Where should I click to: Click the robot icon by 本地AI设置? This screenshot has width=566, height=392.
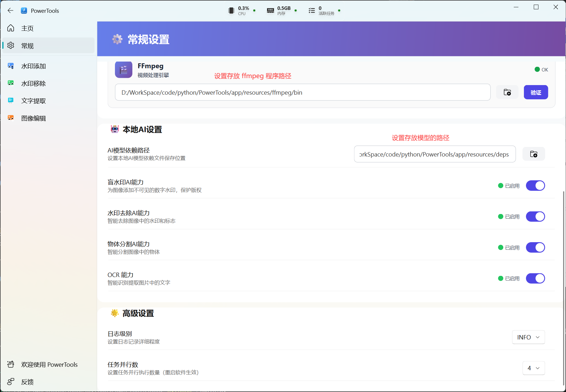pyautogui.click(x=115, y=129)
